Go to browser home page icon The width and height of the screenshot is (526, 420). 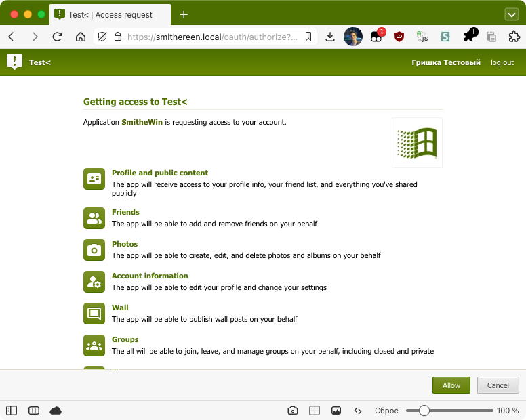(81, 37)
